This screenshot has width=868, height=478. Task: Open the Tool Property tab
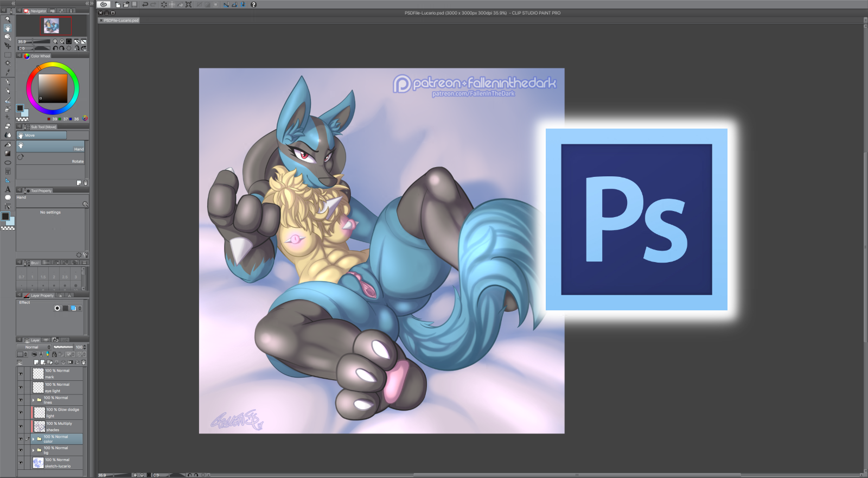tap(39, 190)
